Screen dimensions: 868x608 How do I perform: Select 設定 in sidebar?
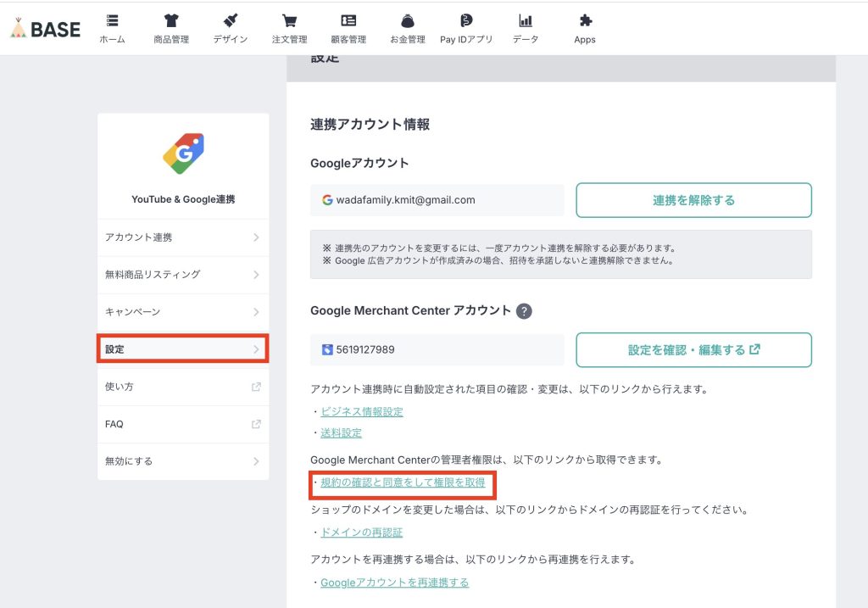(x=183, y=349)
